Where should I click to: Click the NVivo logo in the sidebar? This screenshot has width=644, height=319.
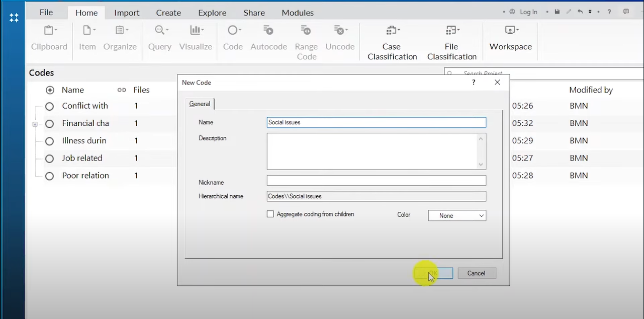pyautogui.click(x=14, y=18)
